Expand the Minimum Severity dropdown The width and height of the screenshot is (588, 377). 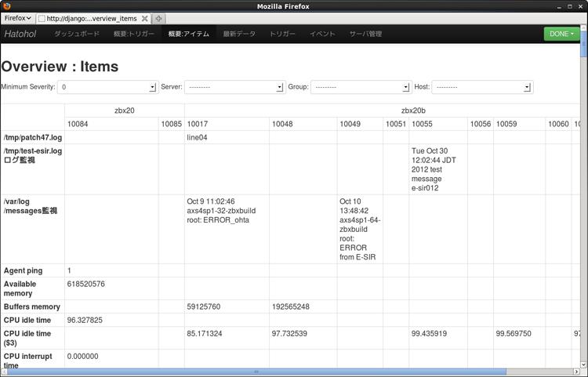[108, 87]
